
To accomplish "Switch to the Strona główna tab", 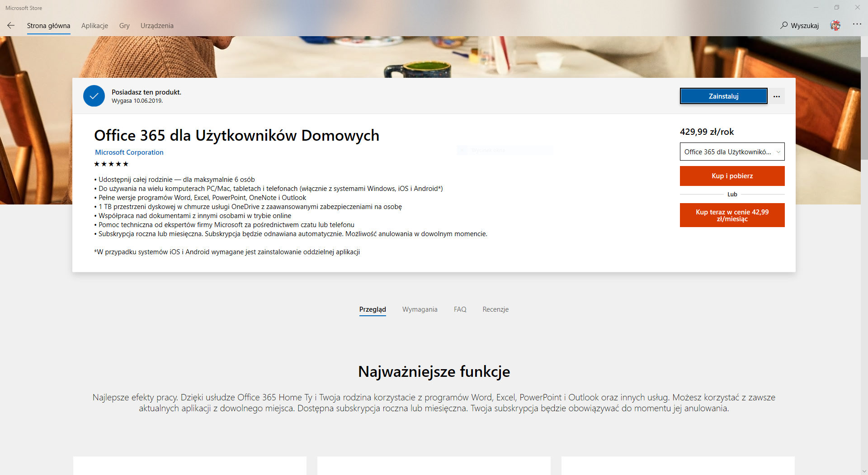I will (48, 26).
